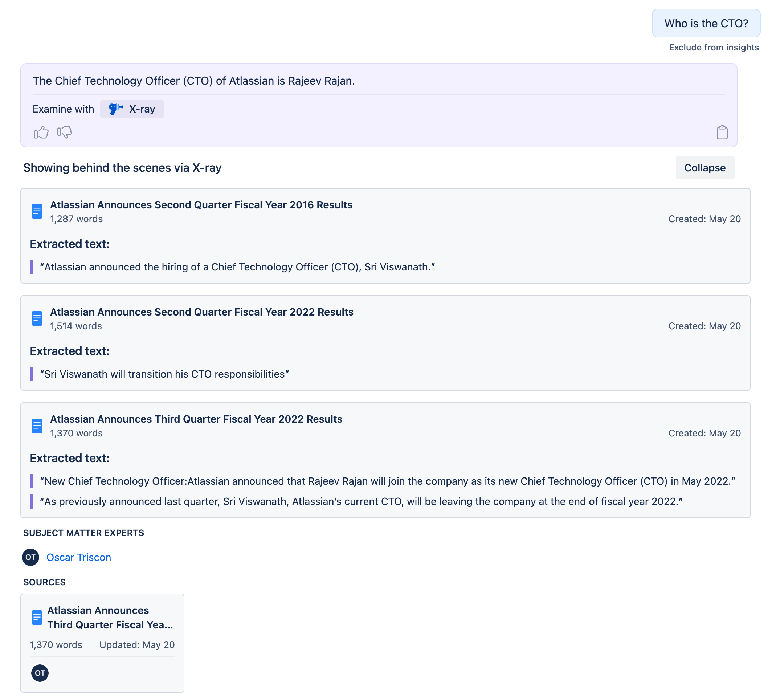Click the thumbs up feedback icon

[x=41, y=132]
